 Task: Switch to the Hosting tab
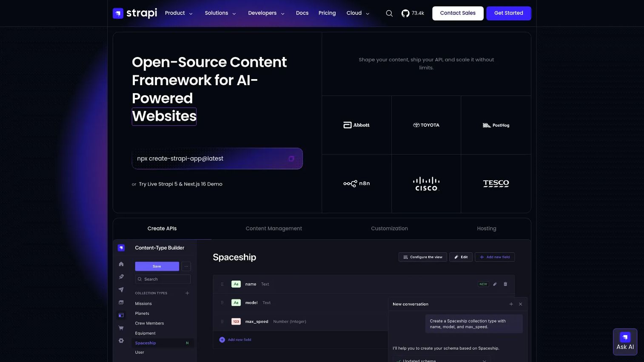pos(487,229)
